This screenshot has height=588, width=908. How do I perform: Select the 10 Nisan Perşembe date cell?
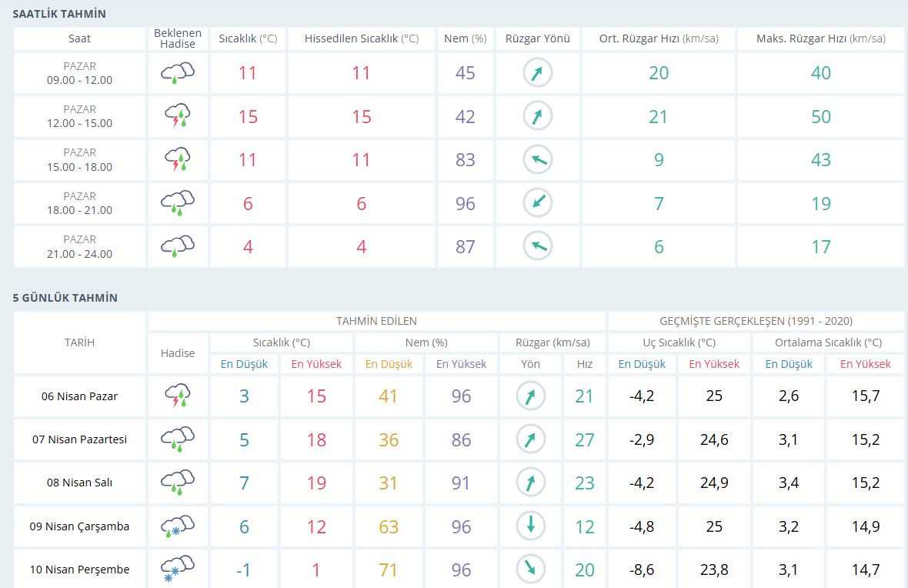[79, 570]
